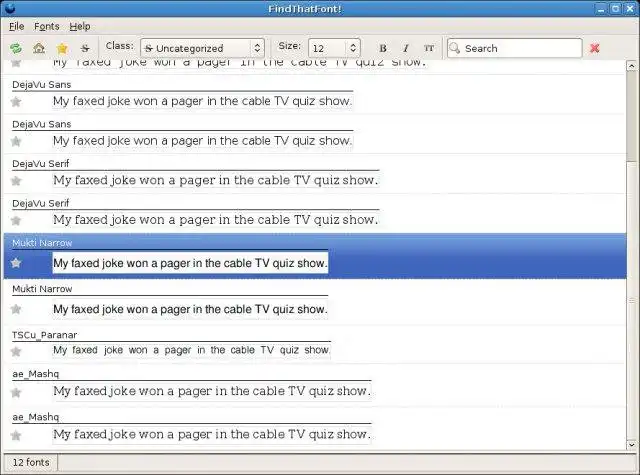
Task: Open the File menu
Action: tap(16, 26)
